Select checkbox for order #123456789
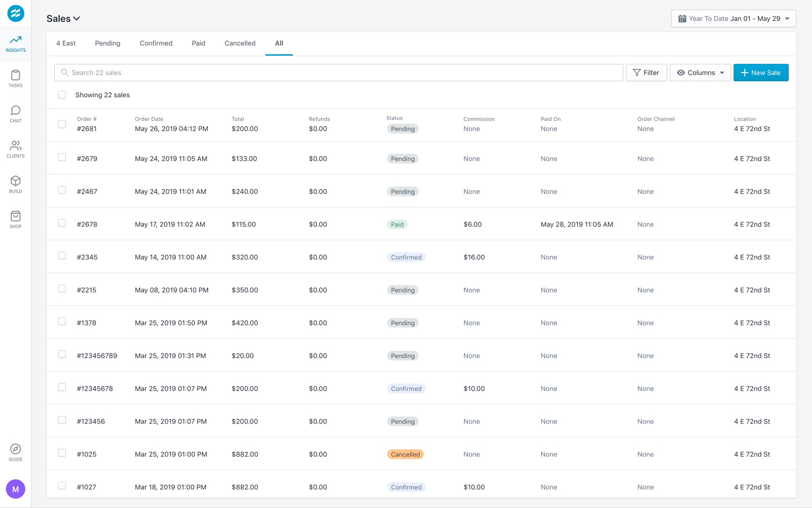The height and width of the screenshot is (508, 812). coord(62,355)
